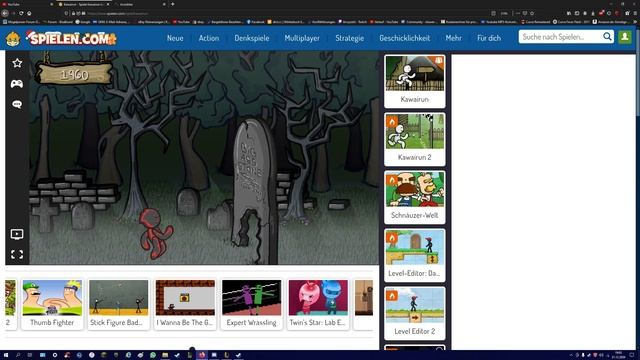Click the red stickman in the game

point(155,233)
